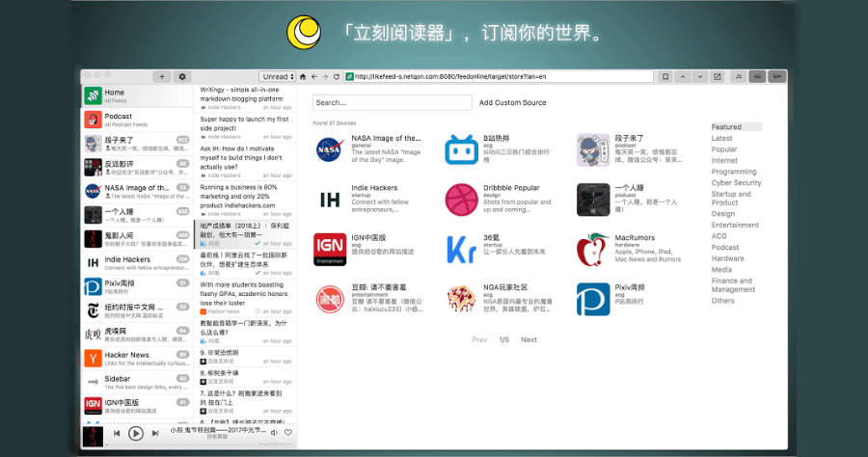The image size is (868, 457).
Task: Open the Podcast feeds entry
Action: point(137,120)
